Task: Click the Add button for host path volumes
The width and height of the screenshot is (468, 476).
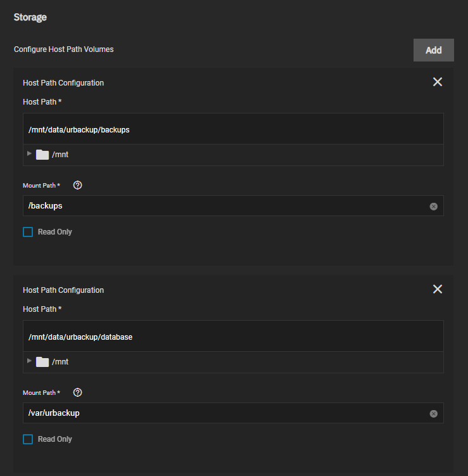Action: (x=433, y=50)
